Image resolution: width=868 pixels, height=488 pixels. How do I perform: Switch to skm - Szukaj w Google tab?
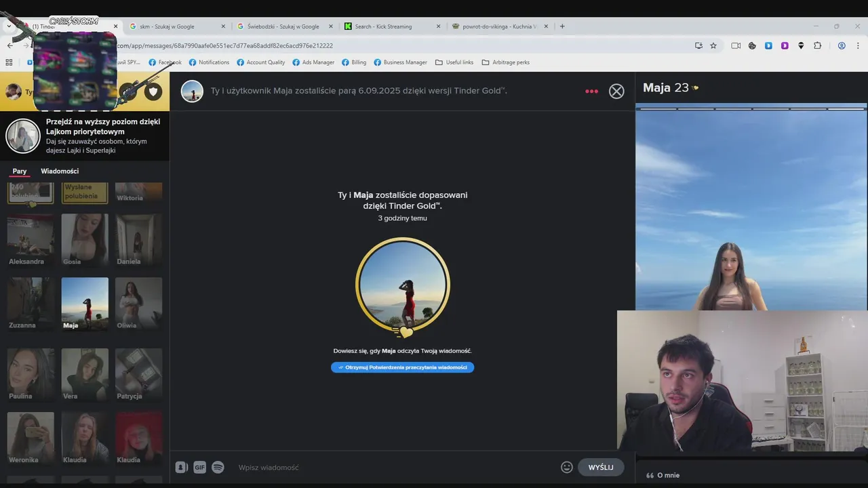[x=176, y=26]
